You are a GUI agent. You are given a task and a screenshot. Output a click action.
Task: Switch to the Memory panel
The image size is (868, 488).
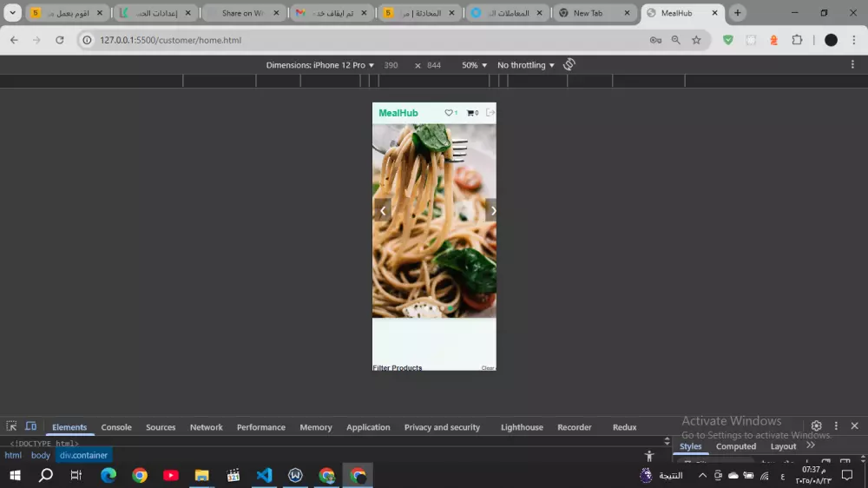tap(316, 427)
